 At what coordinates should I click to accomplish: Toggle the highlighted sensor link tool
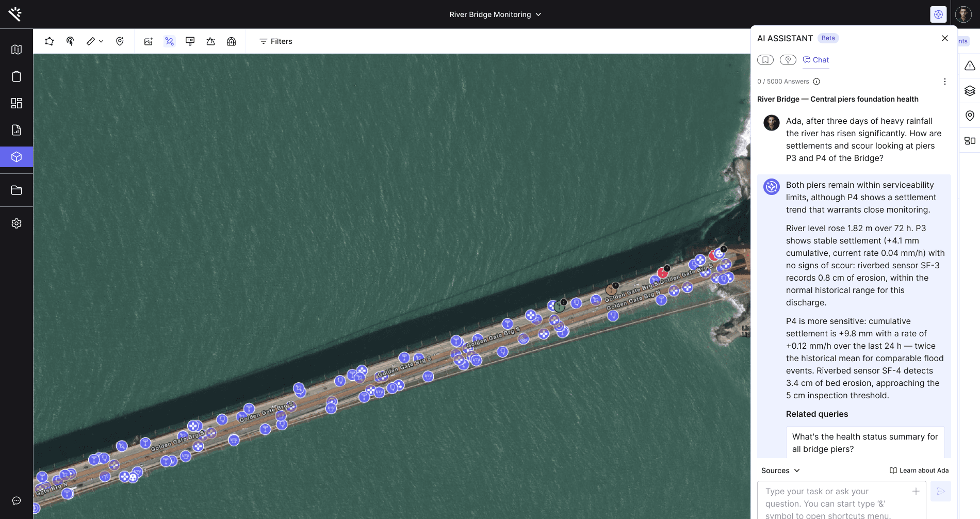169,41
